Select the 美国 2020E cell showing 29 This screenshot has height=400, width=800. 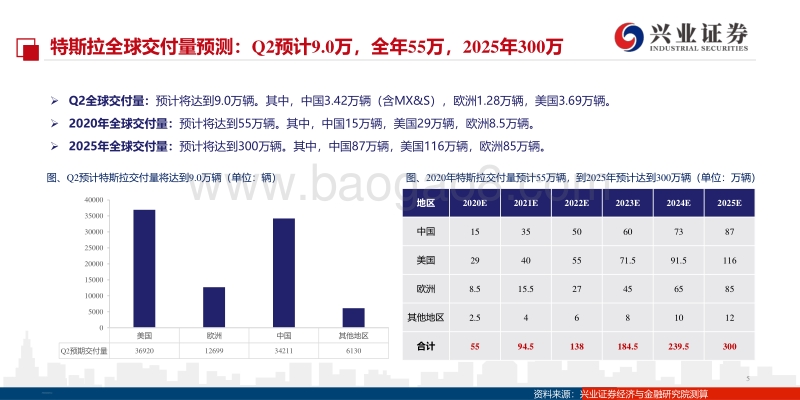tap(474, 260)
